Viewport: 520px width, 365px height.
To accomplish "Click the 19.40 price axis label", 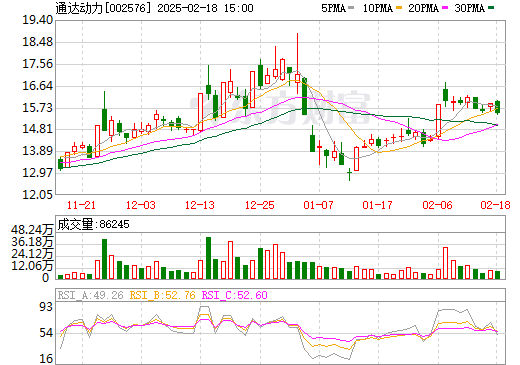I will (x=37, y=20).
